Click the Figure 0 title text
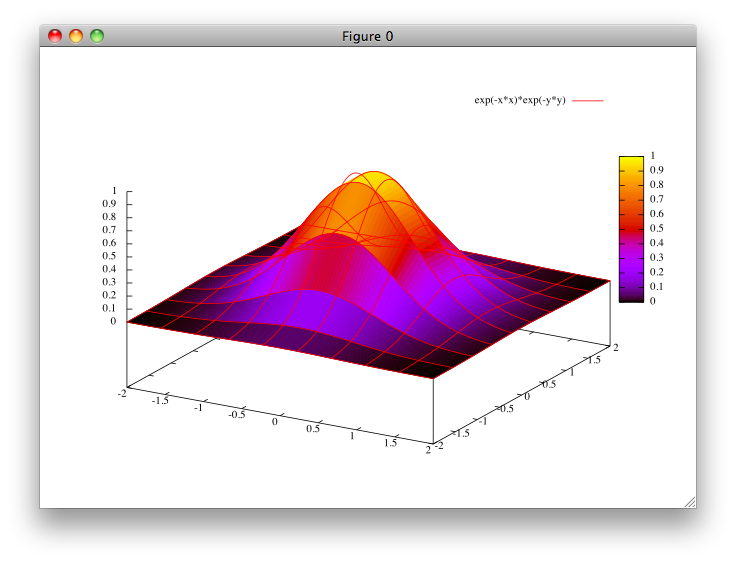This screenshot has height=563, width=736. point(367,36)
